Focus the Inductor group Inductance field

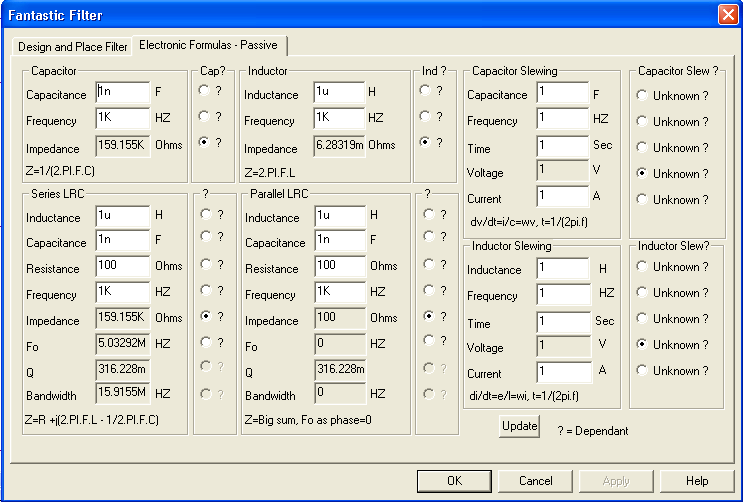pos(339,92)
